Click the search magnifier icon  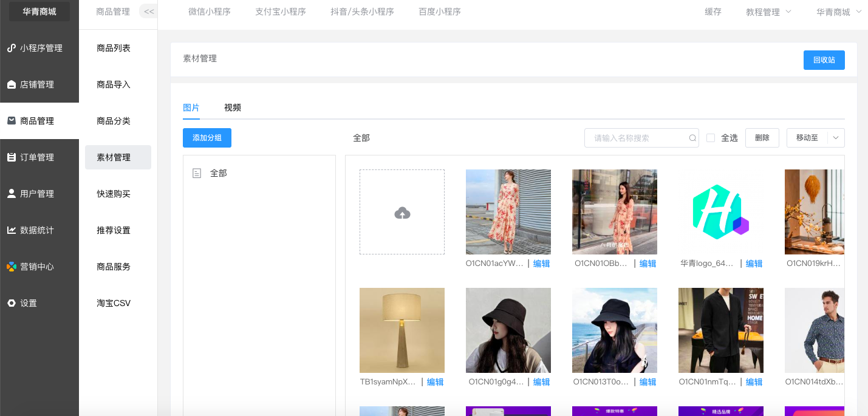pos(692,138)
